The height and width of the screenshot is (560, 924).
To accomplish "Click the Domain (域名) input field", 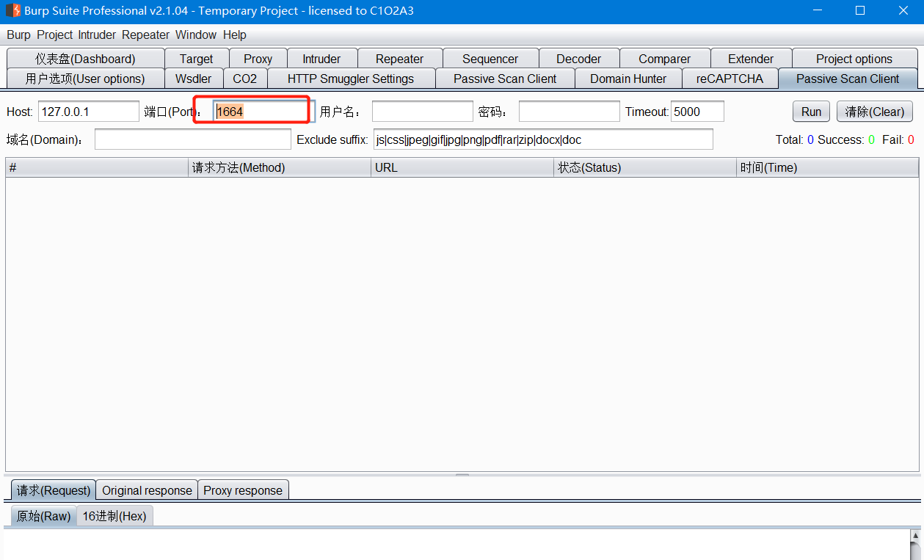I will click(x=193, y=139).
